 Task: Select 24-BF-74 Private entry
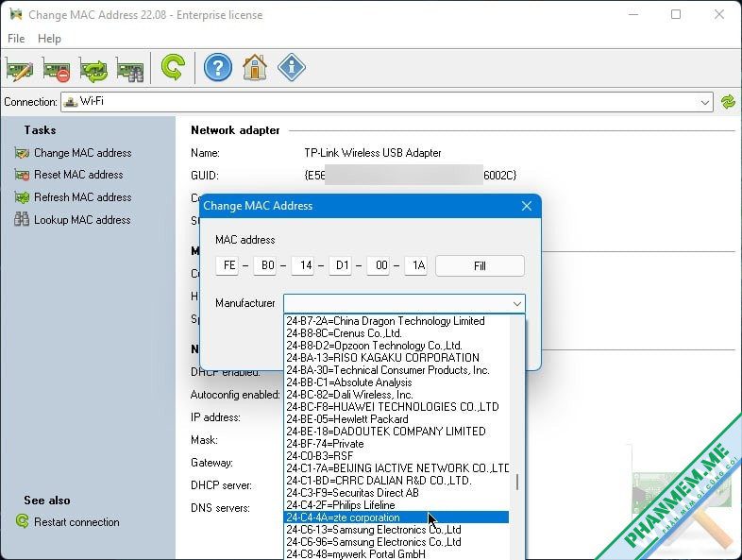click(396, 444)
